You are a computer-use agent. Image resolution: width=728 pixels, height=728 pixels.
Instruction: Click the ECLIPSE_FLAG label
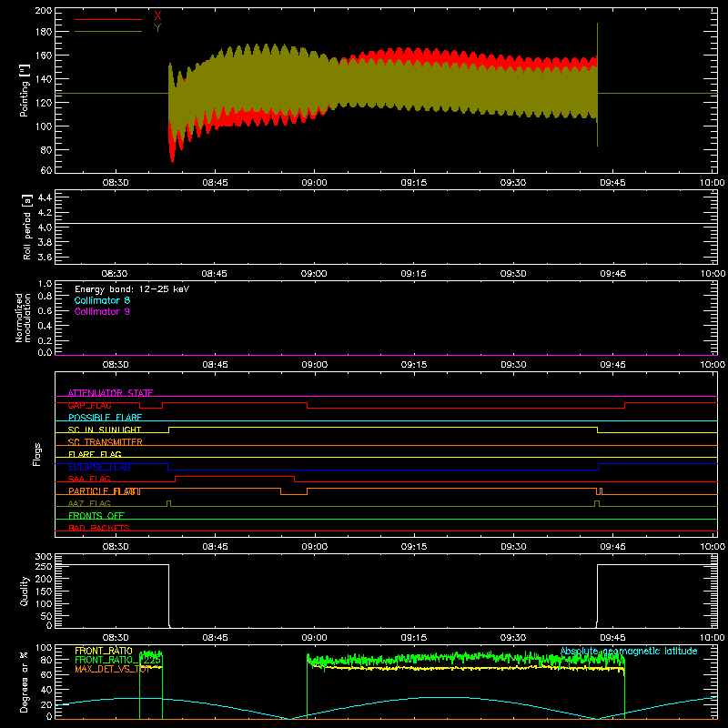tap(99, 467)
